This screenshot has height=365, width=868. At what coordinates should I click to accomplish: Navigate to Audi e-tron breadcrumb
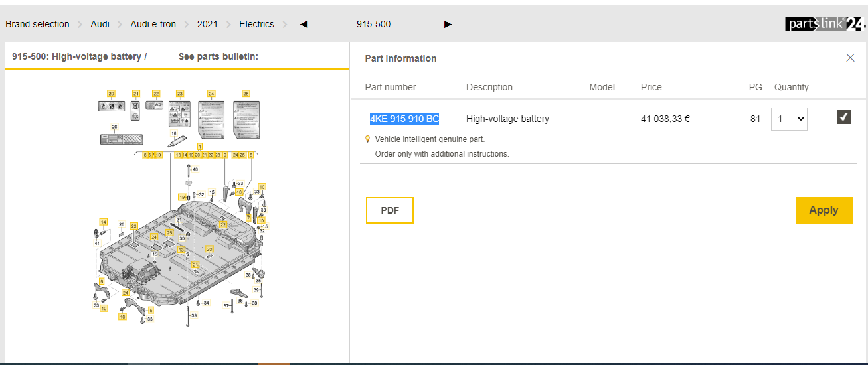click(153, 25)
